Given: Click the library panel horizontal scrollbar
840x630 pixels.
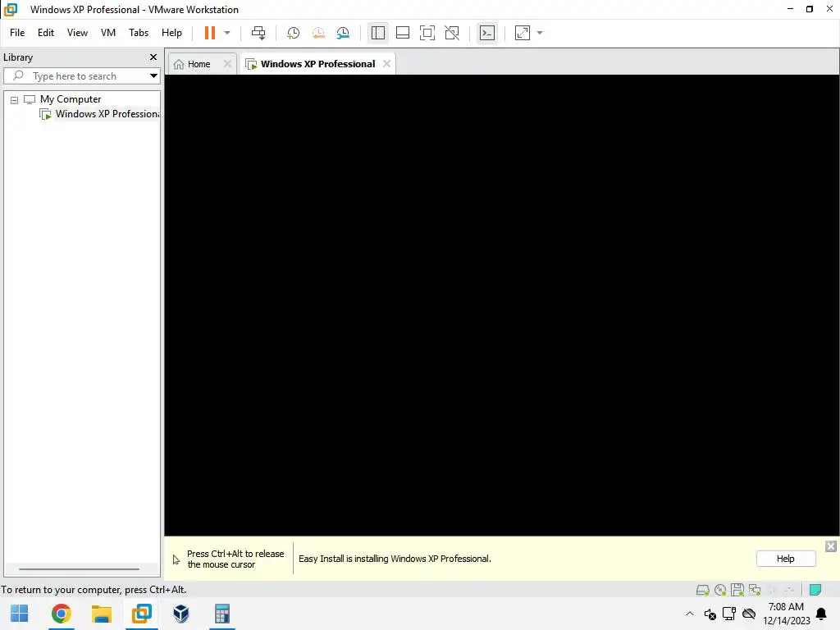Looking at the screenshot, I should (80, 569).
